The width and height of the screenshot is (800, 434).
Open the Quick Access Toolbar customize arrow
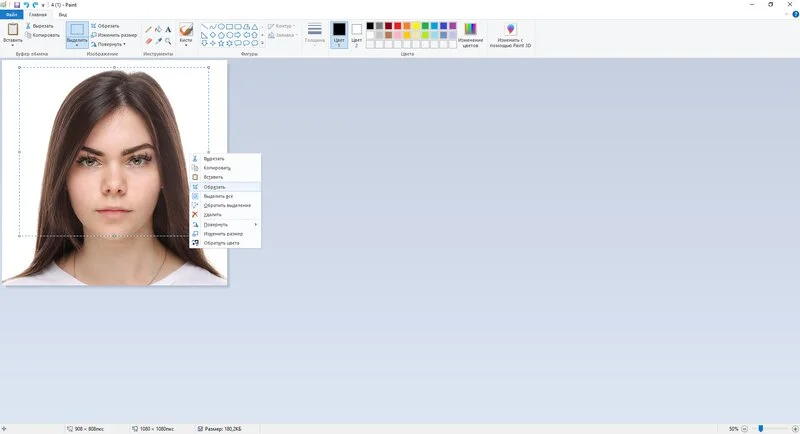click(43, 5)
